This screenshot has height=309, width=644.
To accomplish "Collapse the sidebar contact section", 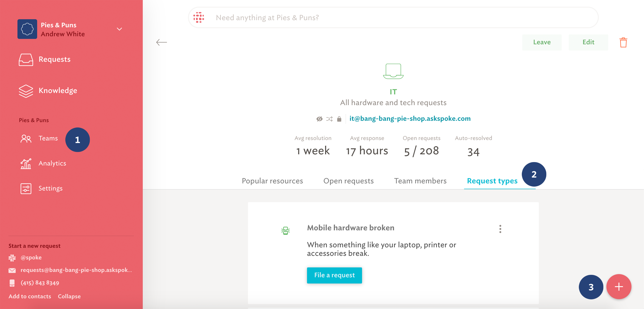I will pyautogui.click(x=69, y=296).
